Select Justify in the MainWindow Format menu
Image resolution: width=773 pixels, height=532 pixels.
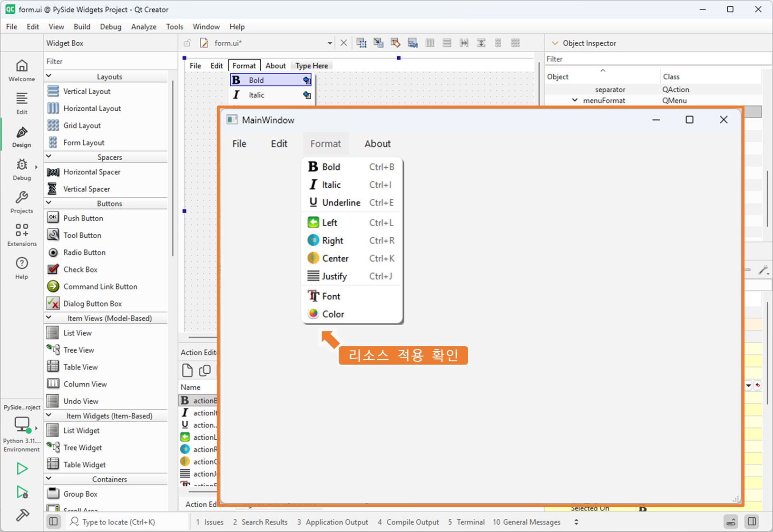(352, 276)
